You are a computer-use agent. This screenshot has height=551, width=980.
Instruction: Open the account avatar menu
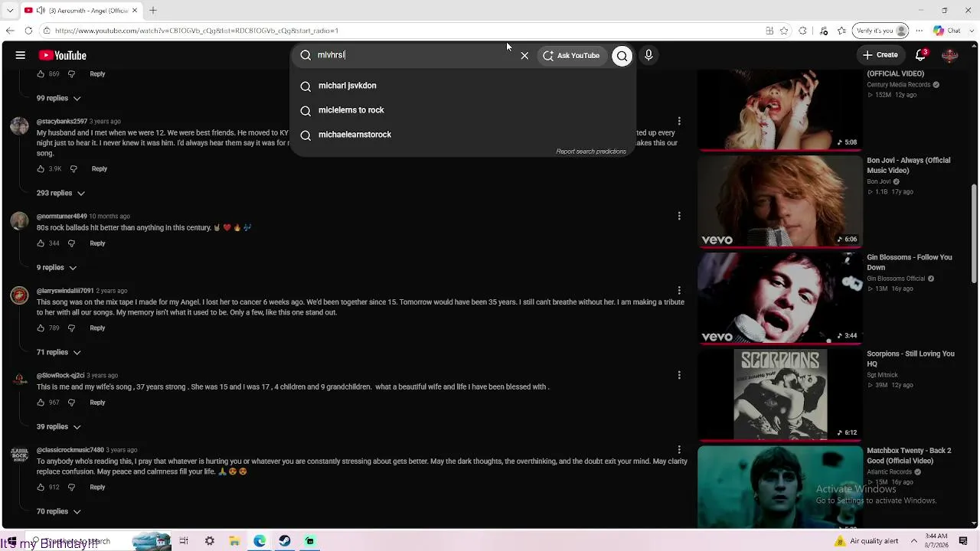point(950,55)
